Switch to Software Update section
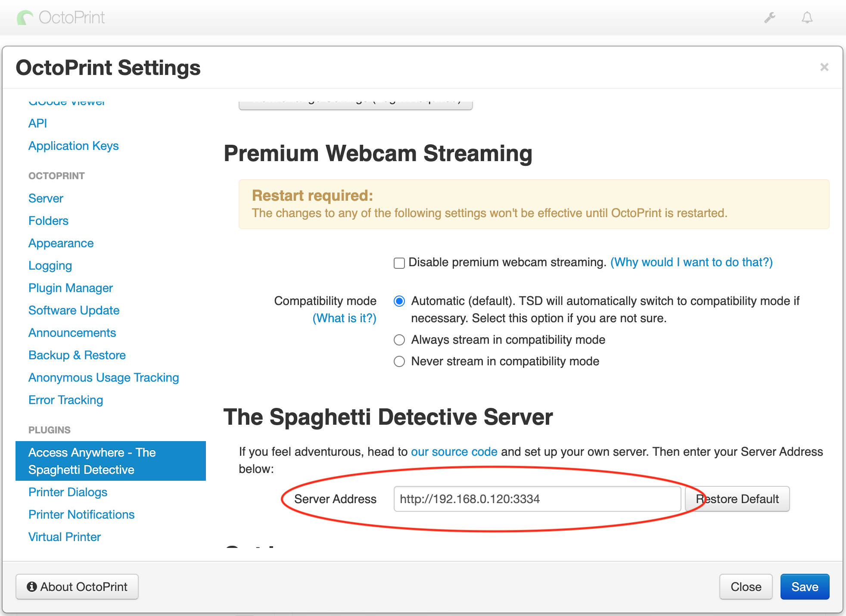 tap(74, 310)
